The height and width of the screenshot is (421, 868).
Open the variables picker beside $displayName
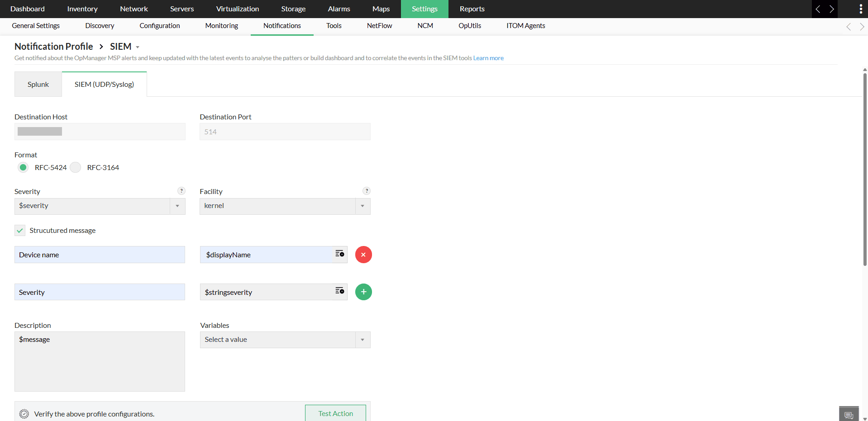tap(339, 254)
